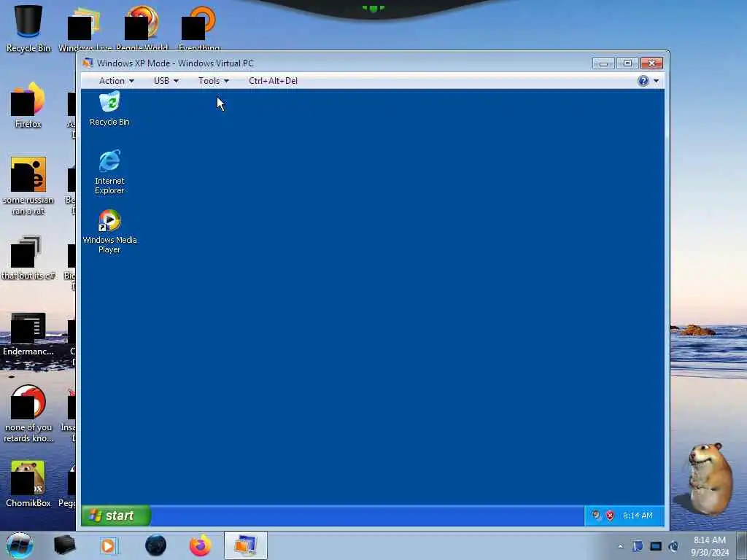Open the 'that but its c#' desktop icon

[x=28, y=257]
